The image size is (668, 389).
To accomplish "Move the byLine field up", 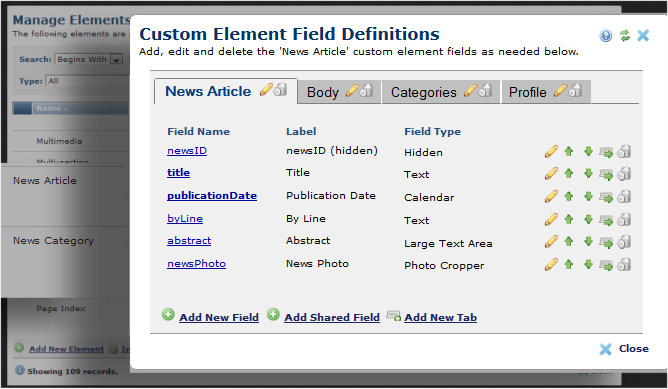I will (569, 219).
